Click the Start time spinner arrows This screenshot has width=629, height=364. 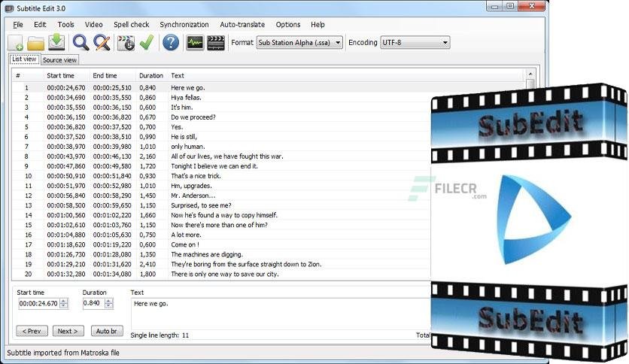click(x=64, y=304)
